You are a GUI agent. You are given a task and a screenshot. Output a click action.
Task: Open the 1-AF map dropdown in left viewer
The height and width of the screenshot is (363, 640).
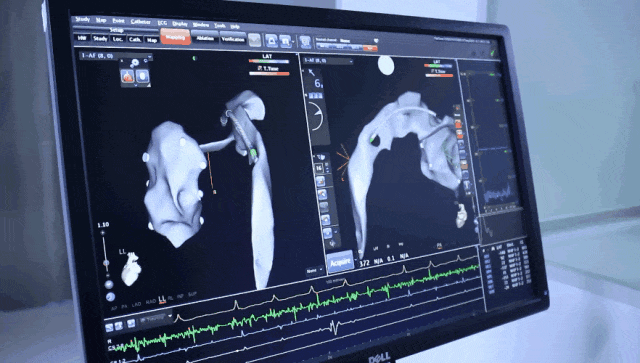(116, 56)
